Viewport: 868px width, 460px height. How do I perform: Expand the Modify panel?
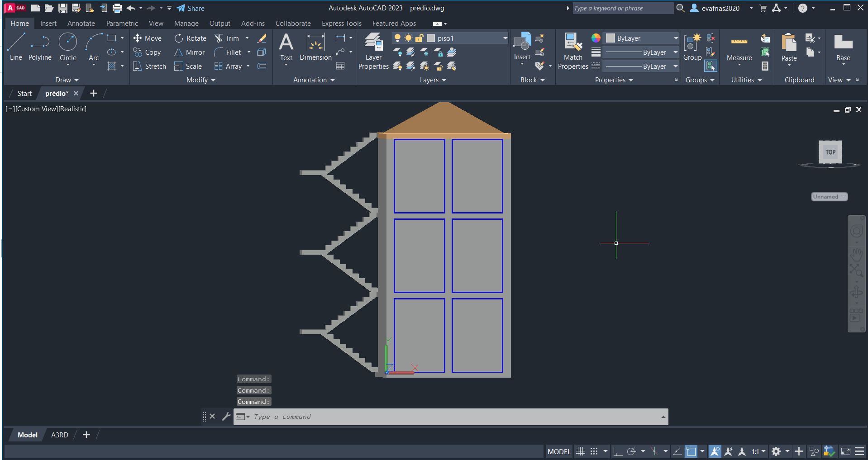click(x=201, y=80)
